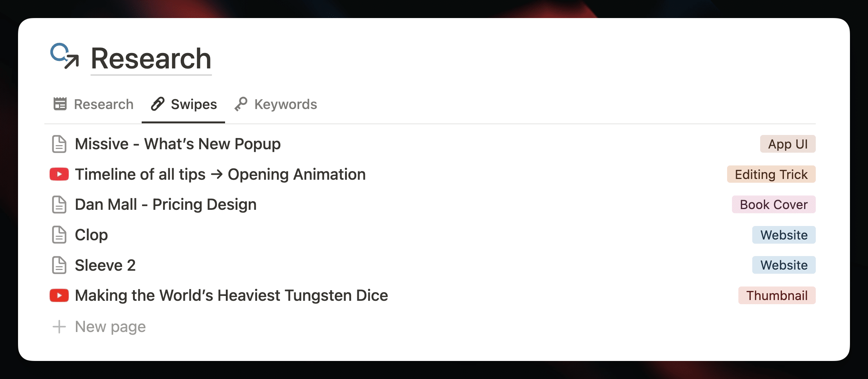Click the YouTube icon for Tungsten Dice
868x379 pixels.
pyautogui.click(x=59, y=295)
